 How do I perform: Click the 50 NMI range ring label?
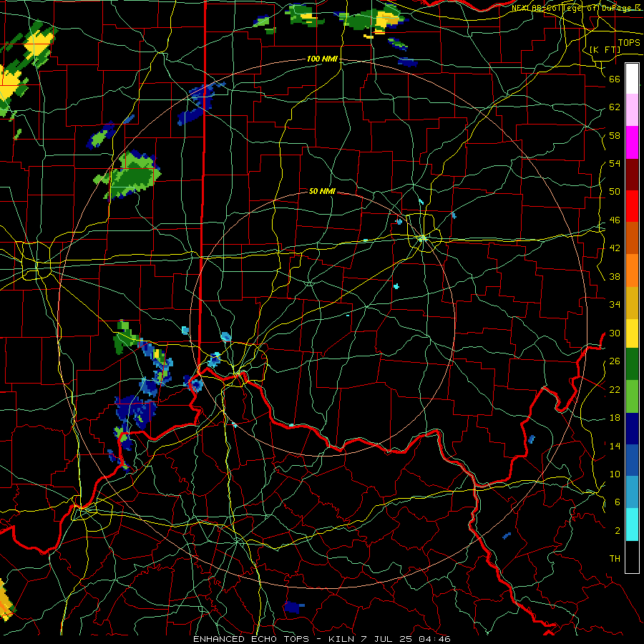click(323, 191)
